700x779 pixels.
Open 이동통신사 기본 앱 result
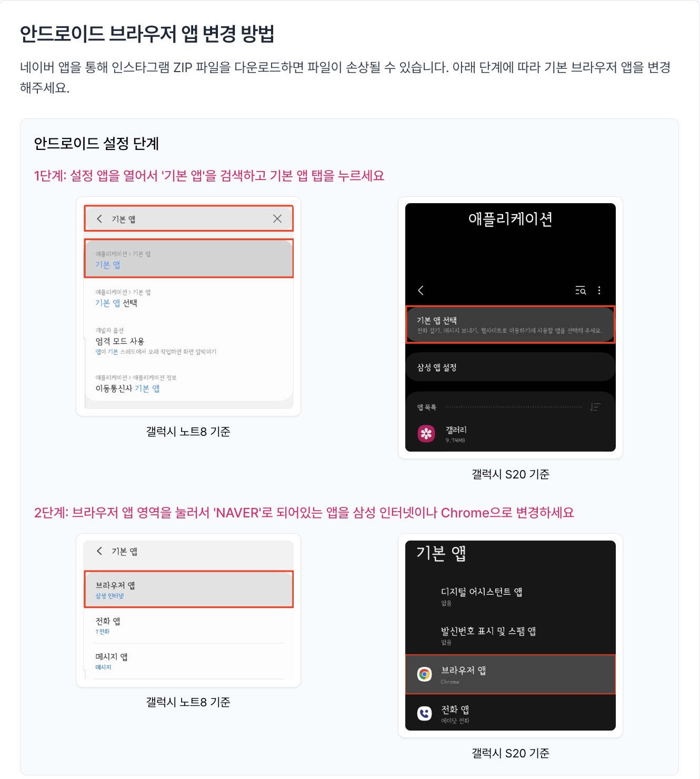coord(188,383)
